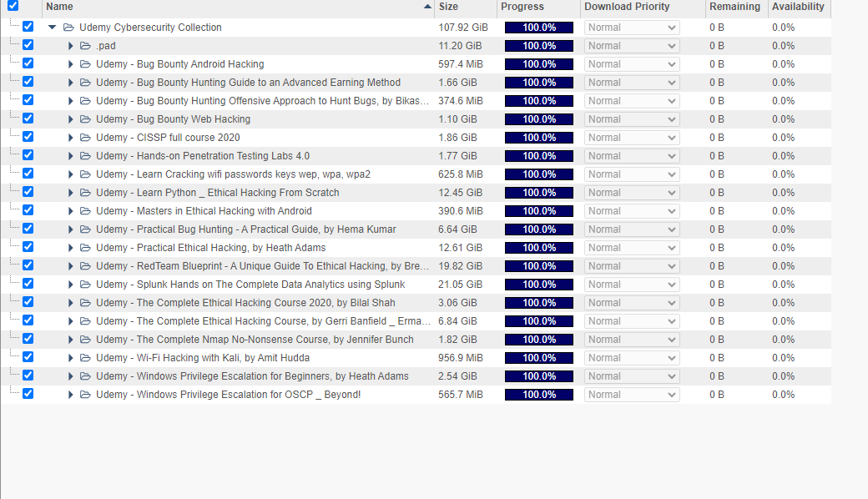Viewport: 868px width, 499px height.
Task: Collapse the Udemy Cybersecurity Collection folder
Action: point(52,27)
